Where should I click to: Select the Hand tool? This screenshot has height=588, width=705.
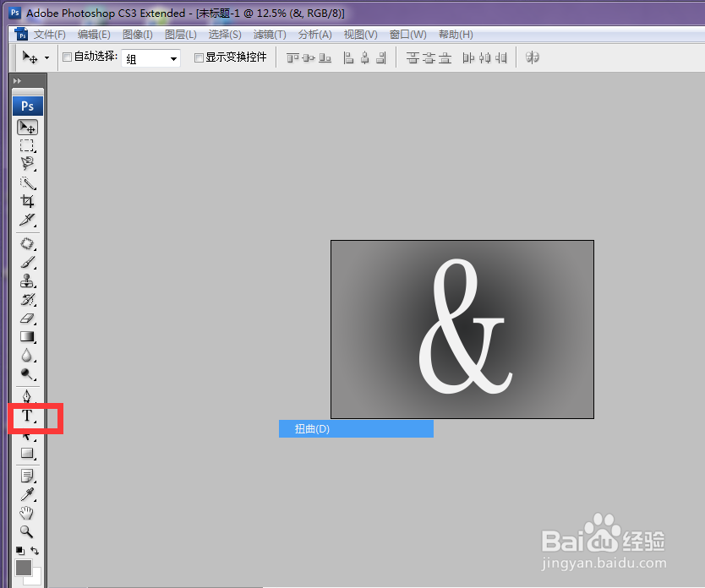(27, 513)
